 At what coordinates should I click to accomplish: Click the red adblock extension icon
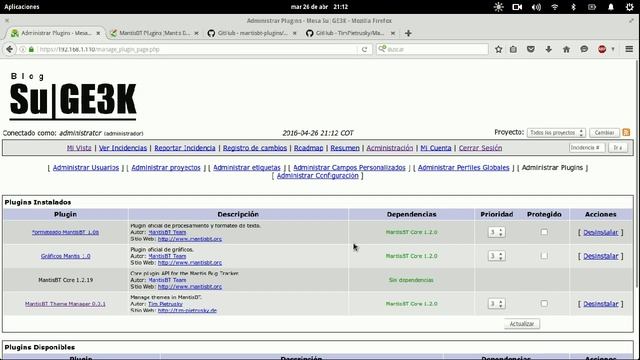602,49
